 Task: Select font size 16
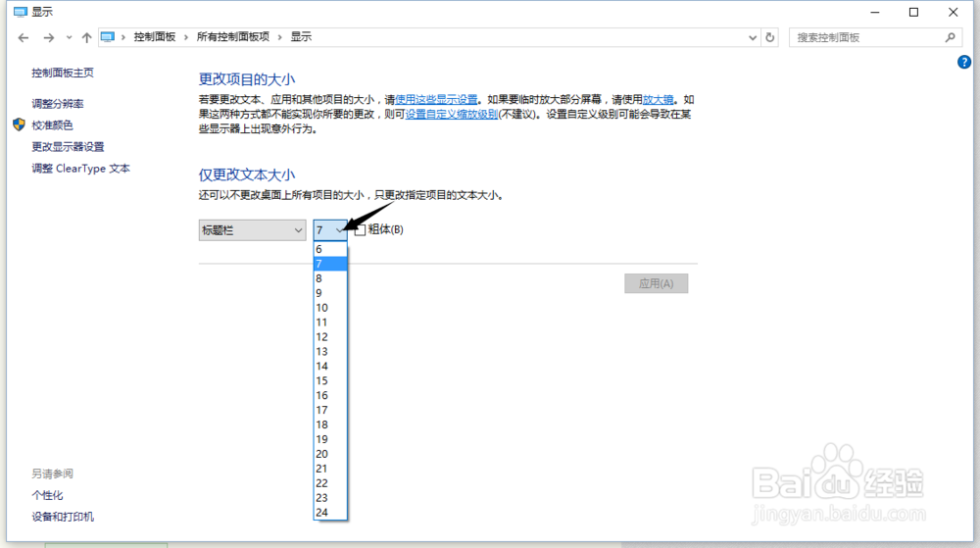[330, 395]
